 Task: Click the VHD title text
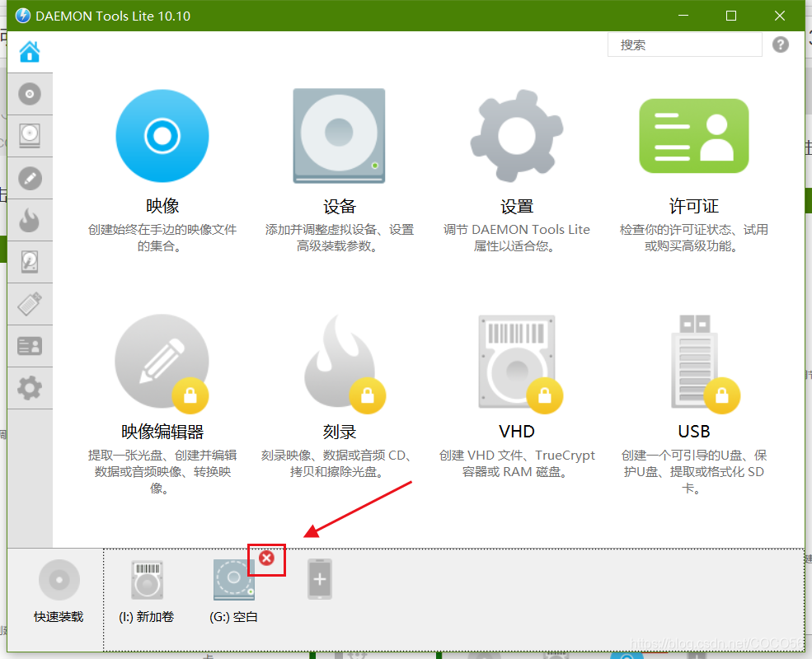point(517,432)
